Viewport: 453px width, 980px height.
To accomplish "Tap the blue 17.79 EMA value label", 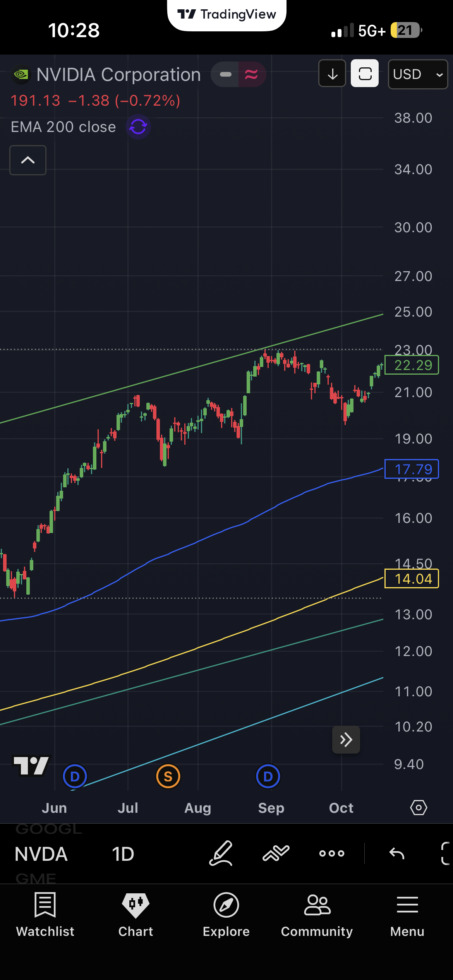I will (x=412, y=469).
